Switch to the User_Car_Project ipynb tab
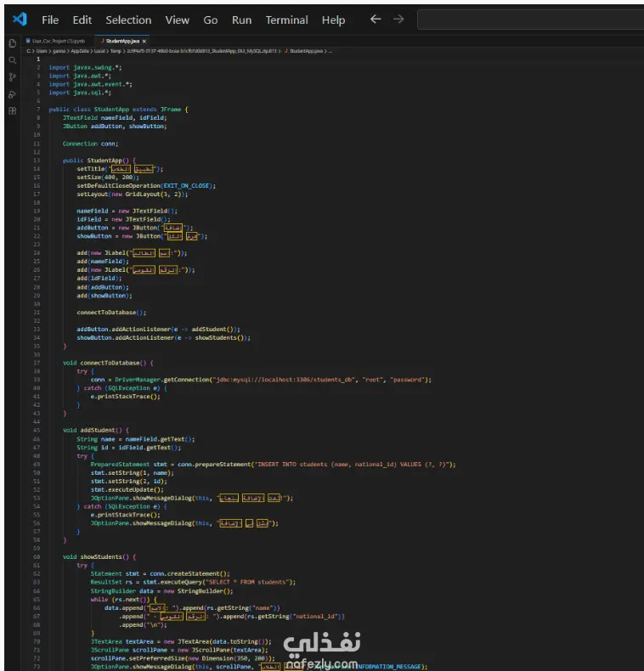This screenshot has height=671, width=644. (x=59, y=41)
